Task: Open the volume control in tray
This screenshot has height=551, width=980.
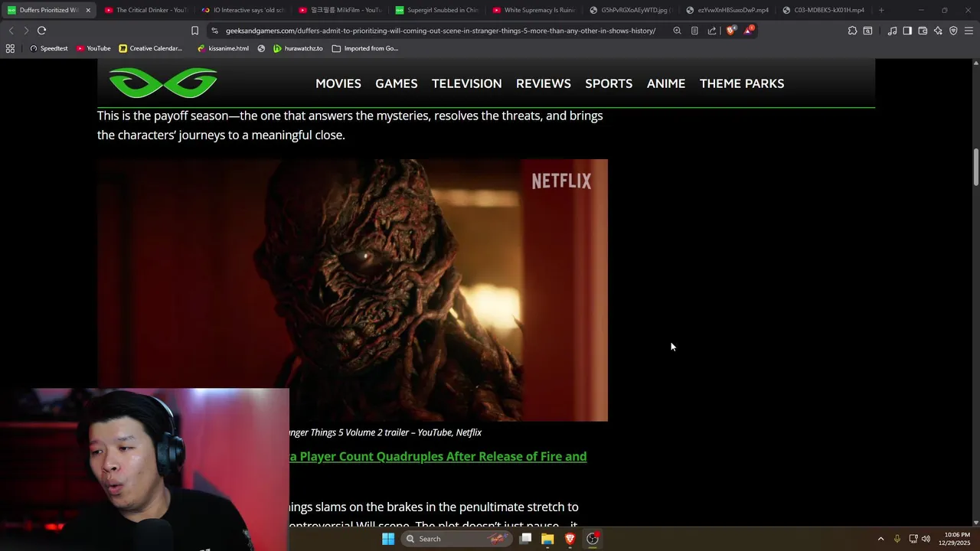Action: pyautogui.click(x=926, y=539)
